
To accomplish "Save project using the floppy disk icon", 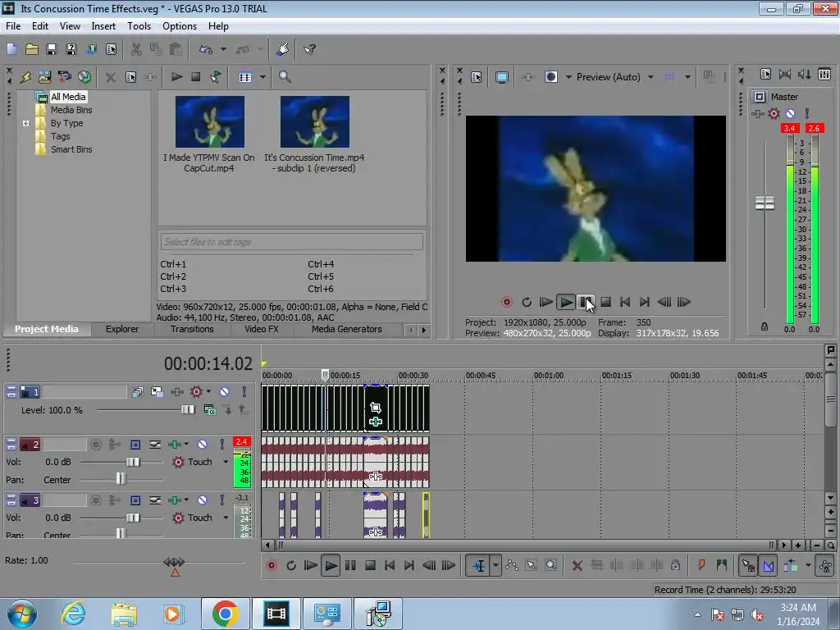I will point(52,49).
